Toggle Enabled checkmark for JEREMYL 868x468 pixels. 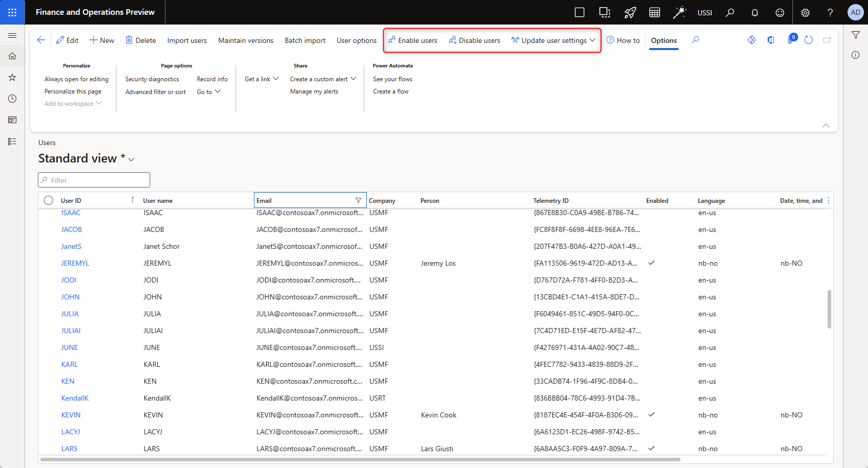tap(651, 263)
